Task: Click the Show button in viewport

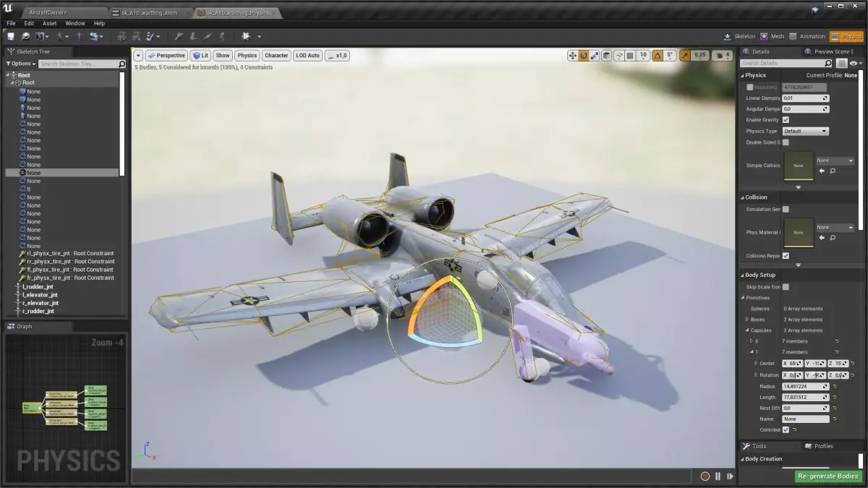Action: [x=223, y=56]
